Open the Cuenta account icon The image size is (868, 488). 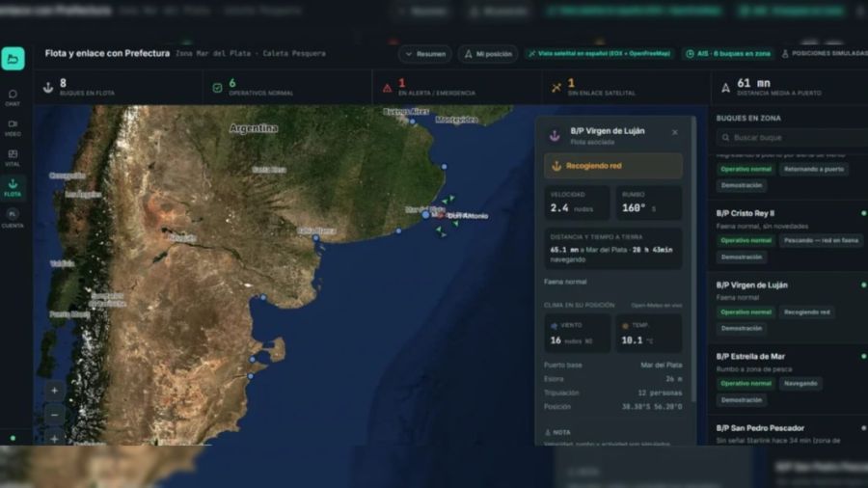(13, 218)
